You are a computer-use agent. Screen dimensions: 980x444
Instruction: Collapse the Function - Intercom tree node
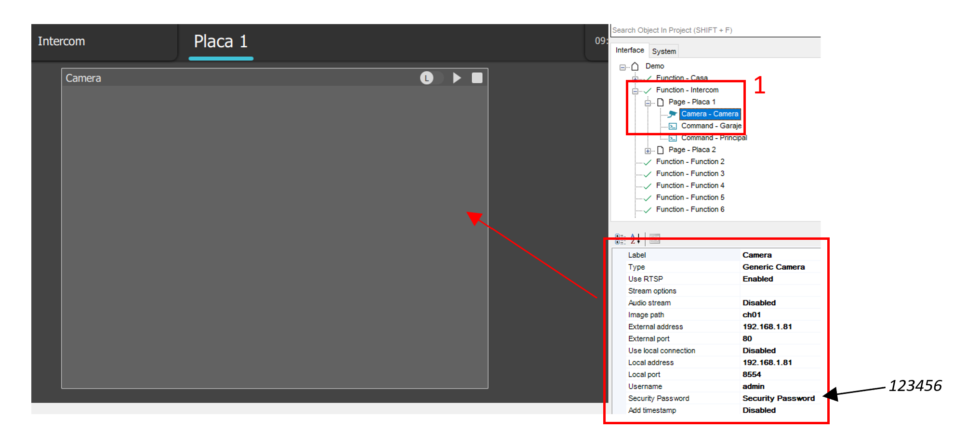635,91
